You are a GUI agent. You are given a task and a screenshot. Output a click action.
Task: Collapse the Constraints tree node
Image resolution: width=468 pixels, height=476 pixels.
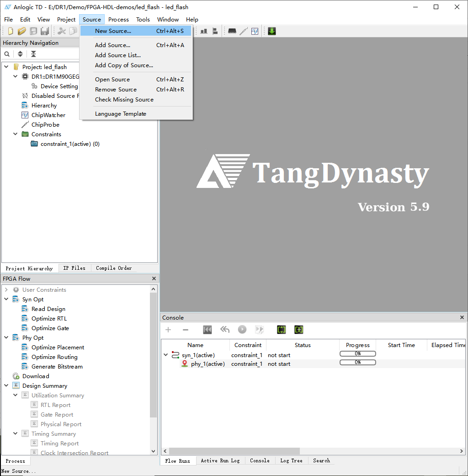click(15, 134)
